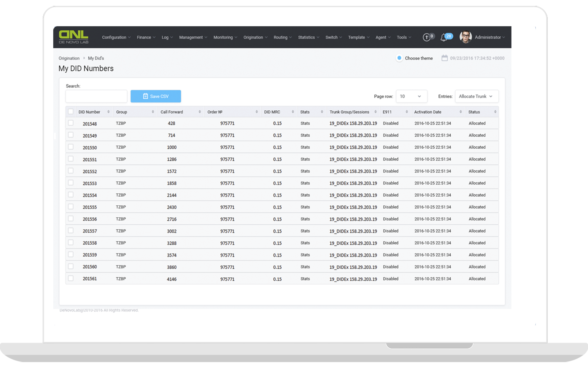Expand the Monitoring menu

point(225,37)
